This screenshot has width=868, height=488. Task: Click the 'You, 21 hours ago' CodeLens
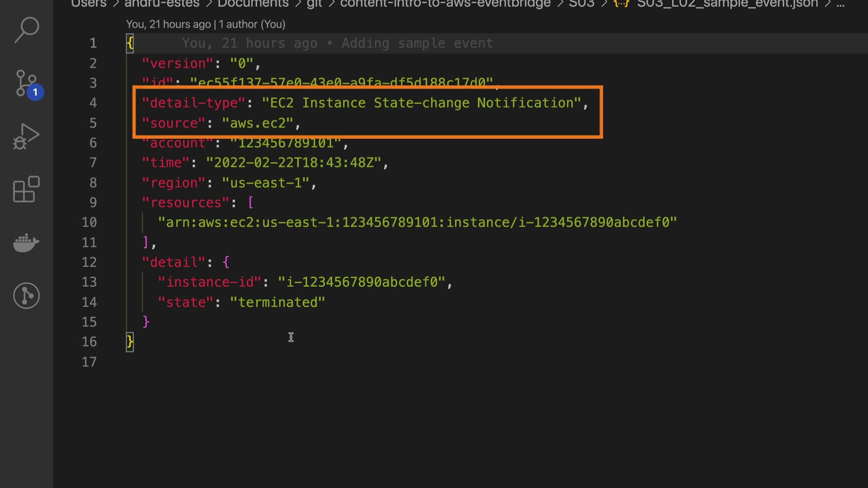(x=168, y=24)
